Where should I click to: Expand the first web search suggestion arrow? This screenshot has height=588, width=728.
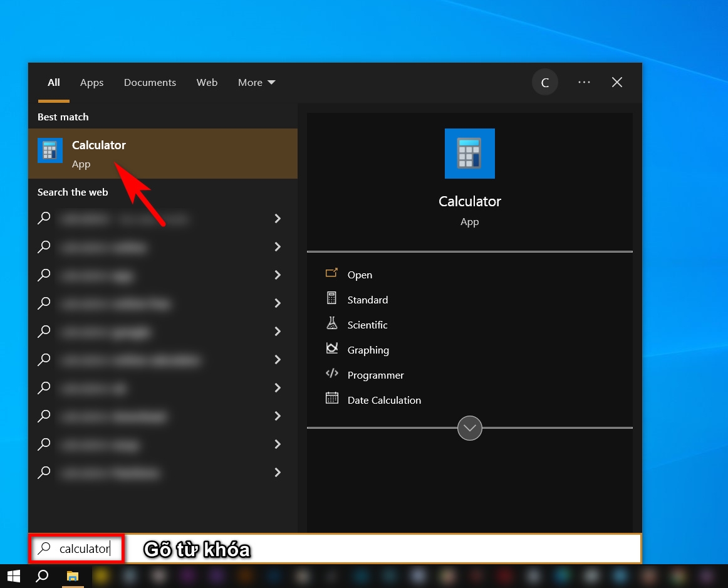pos(278,219)
